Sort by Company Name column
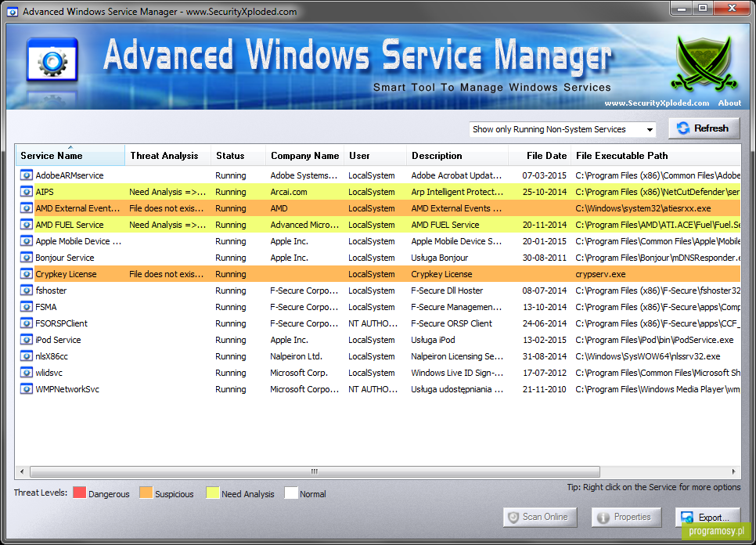This screenshot has width=756, height=545. (x=304, y=155)
